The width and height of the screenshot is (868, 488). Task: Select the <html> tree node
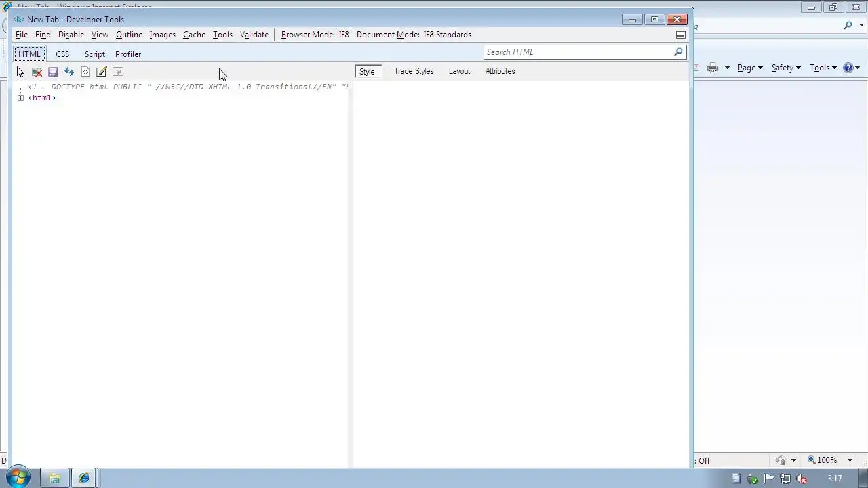[42, 98]
